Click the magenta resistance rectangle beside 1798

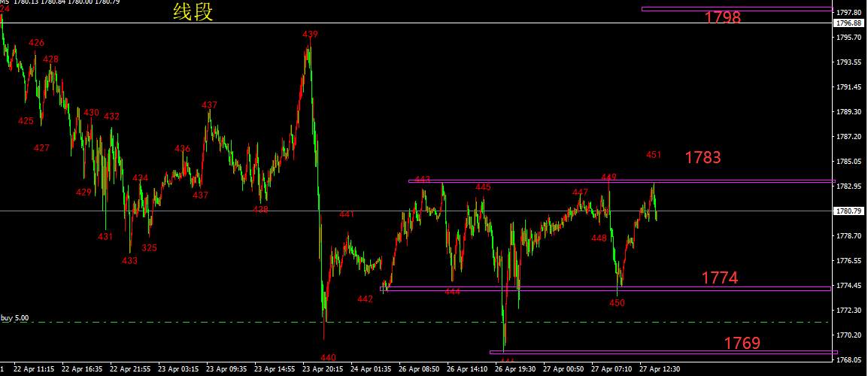pos(737,9)
